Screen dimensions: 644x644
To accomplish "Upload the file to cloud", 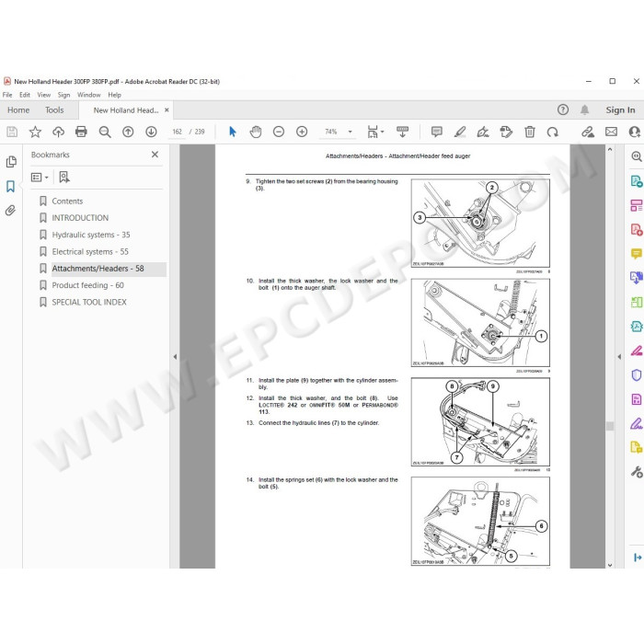I will tap(58, 132).
